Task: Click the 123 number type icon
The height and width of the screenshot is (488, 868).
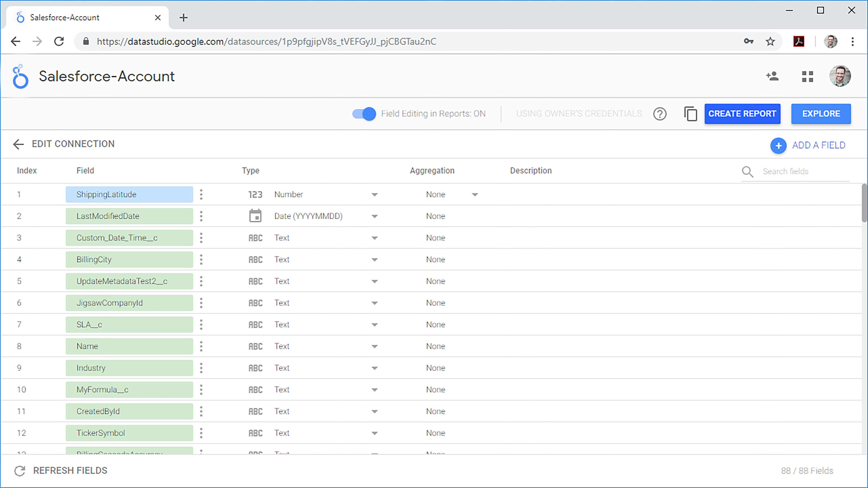Action: pos(255,195)
